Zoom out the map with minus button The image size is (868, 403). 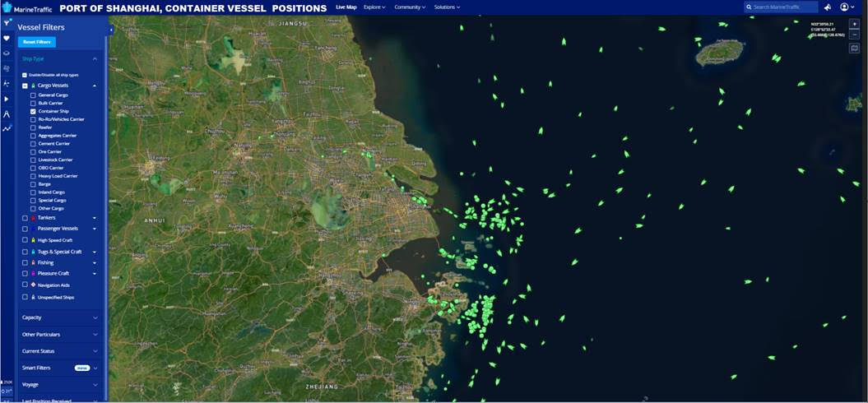click(x=854, y=35)
